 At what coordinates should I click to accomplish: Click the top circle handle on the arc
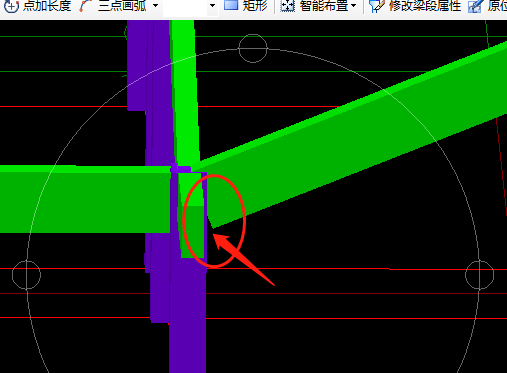[x=253, y=48]
